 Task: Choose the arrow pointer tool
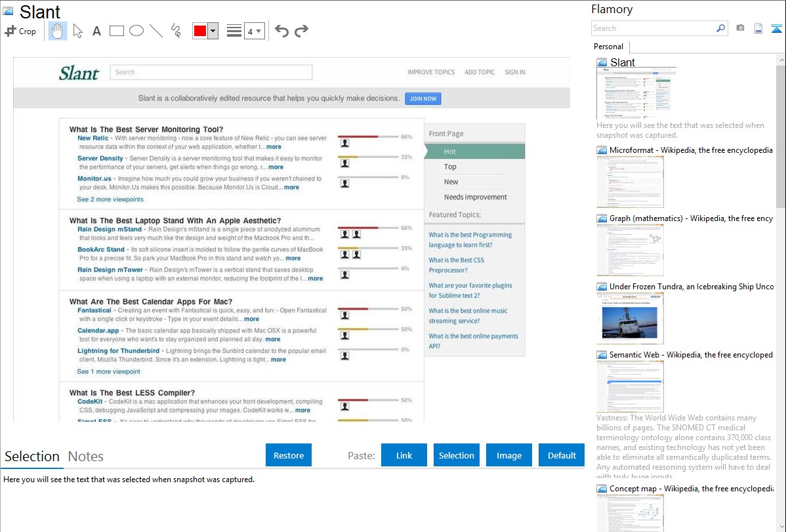pyautogui.click(x=77, y=31)
